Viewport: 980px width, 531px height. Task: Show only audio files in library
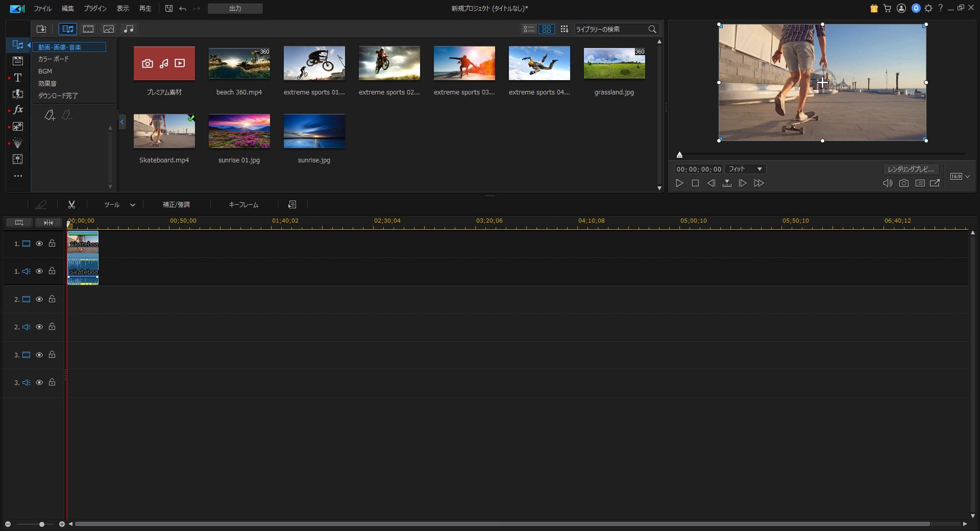click(x=129, y=29)
